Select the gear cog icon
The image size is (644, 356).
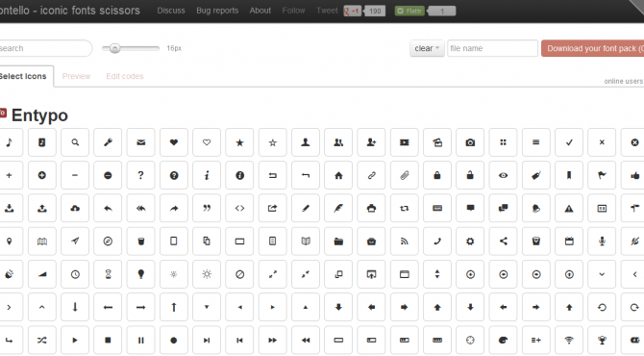[x=470, y=242]
